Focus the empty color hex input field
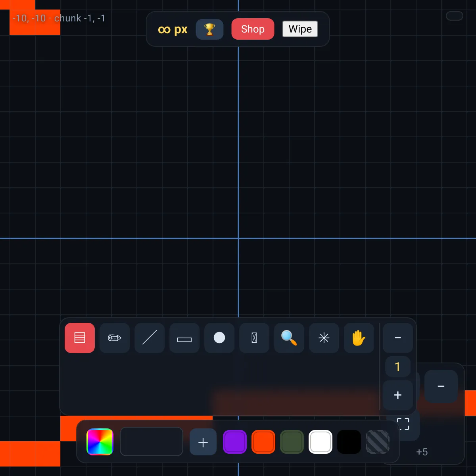The width and height of the screenshot is (476, 476). 152,441
